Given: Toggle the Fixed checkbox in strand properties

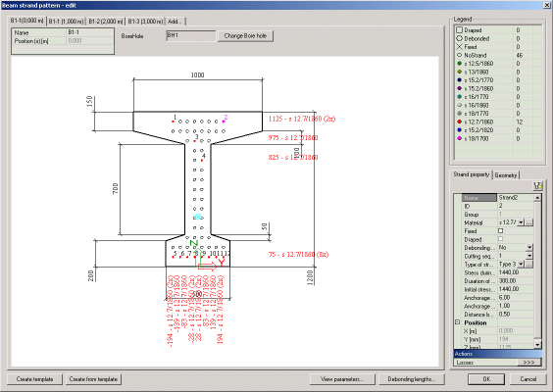Looking at the screenshot, I should click(x=500, y=231).
